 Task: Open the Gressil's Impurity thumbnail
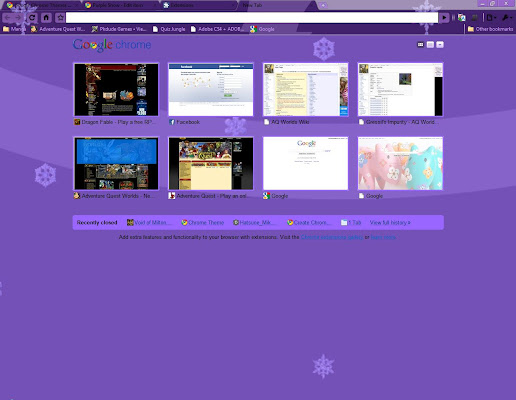(x=400, y=90)
